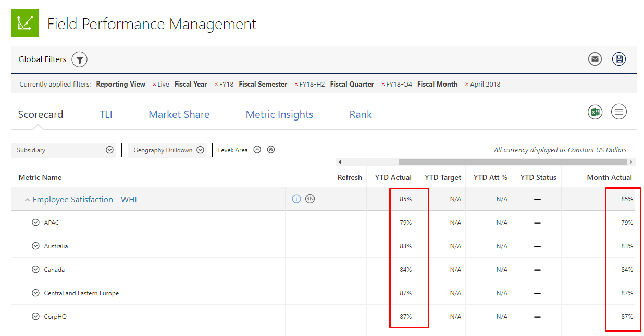This screenshot has height=336, width=644.
Task: Click the save disk icon
Action: point(619,59)
